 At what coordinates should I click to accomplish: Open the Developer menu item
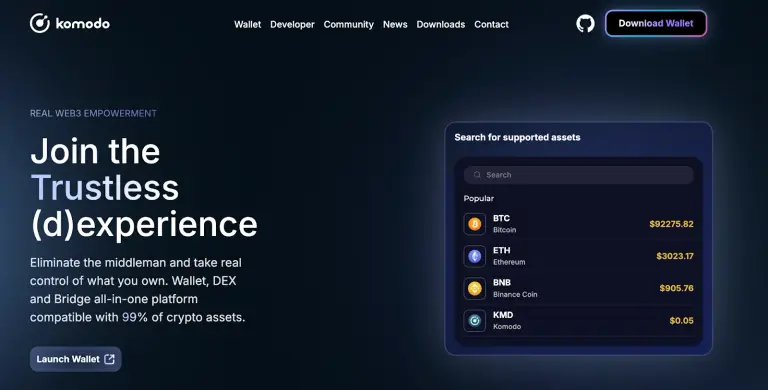click(292, 24)
